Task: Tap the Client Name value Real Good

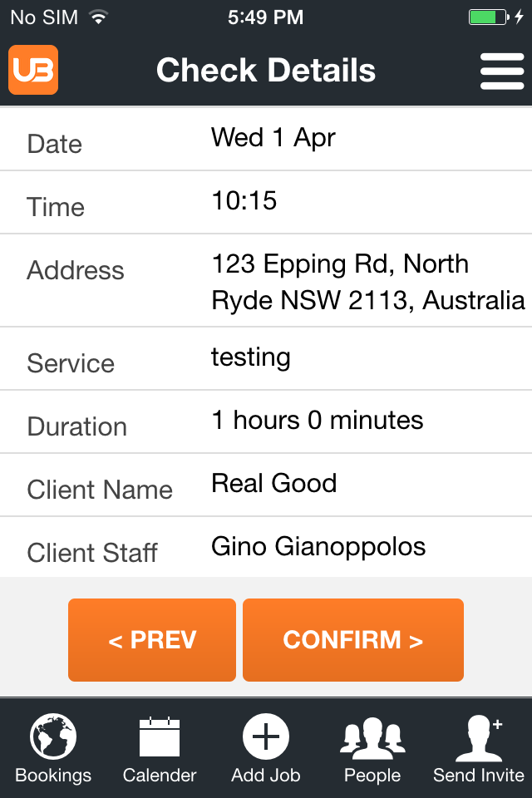Action: click(274, 483)
